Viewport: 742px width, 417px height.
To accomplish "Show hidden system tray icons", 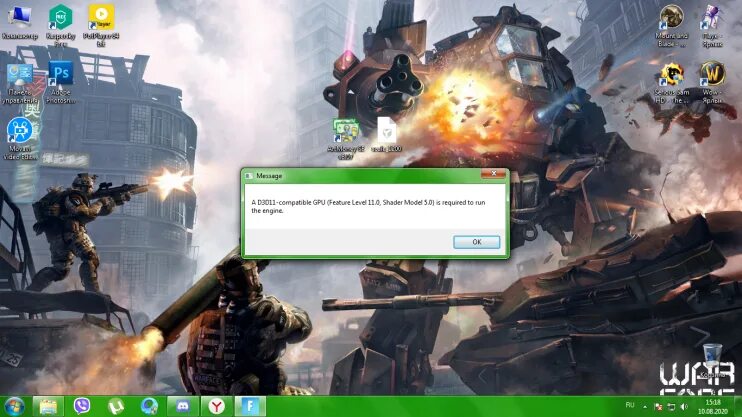I will (x=645, y=406).
